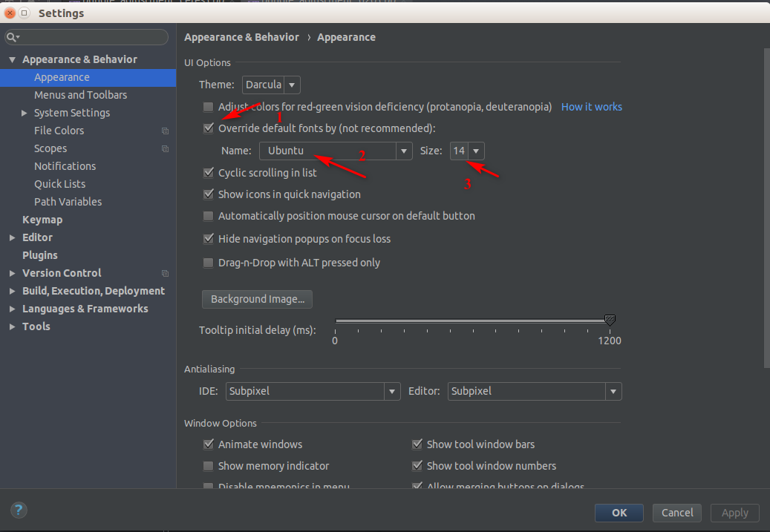The height and width of the screenshot is (532, 770).
Task: Click the settings panel vertical scrollbar
Action: [x=766, y=208]
